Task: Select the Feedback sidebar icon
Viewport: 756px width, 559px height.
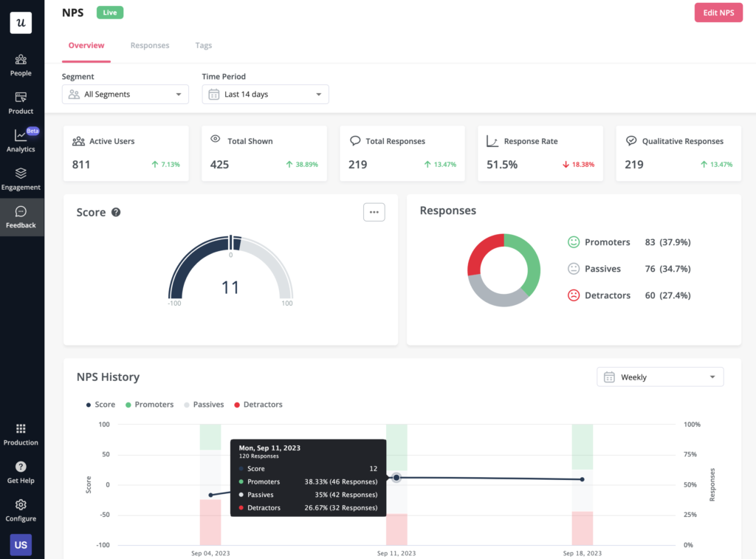Action: [x=21, y=217]
